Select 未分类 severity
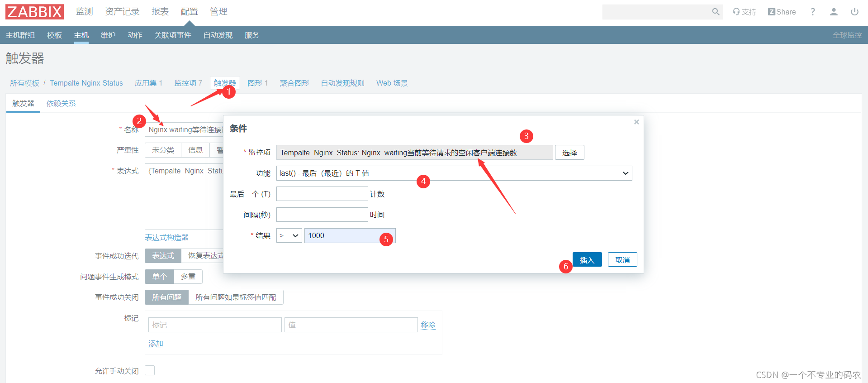 click(163, 150)
